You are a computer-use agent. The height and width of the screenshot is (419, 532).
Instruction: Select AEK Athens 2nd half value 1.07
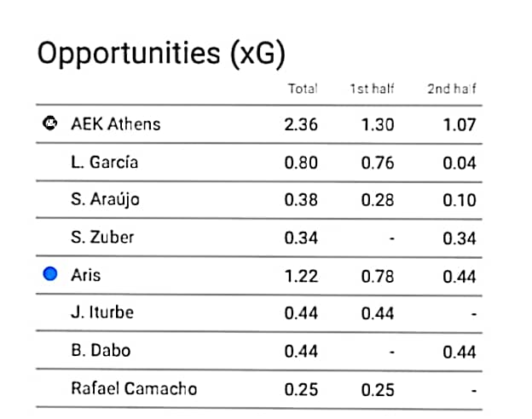(x=460, y=124)
